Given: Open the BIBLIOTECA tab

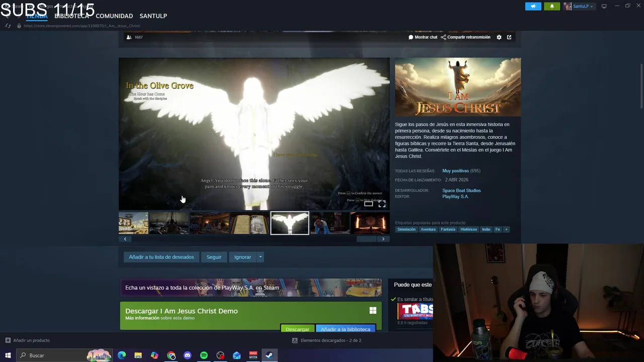Looking at the screenshot, I should pyautogui.click(x=71, y=16).
